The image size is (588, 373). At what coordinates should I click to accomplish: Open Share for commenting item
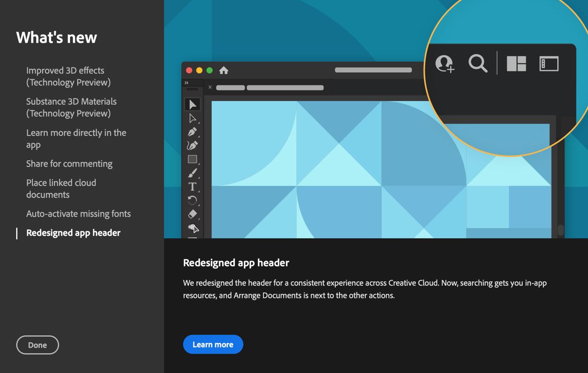(69, 164)
